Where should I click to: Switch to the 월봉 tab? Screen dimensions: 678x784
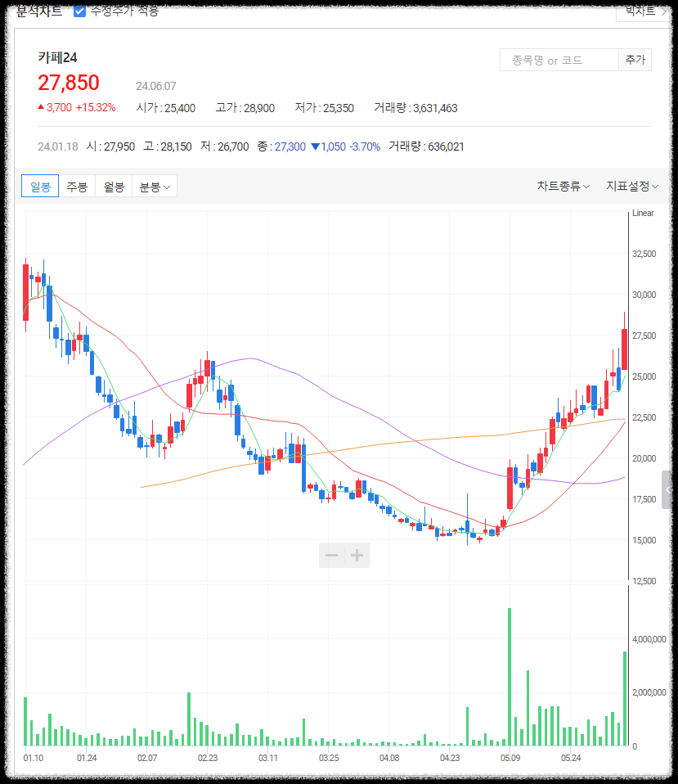tap(114, 187)
